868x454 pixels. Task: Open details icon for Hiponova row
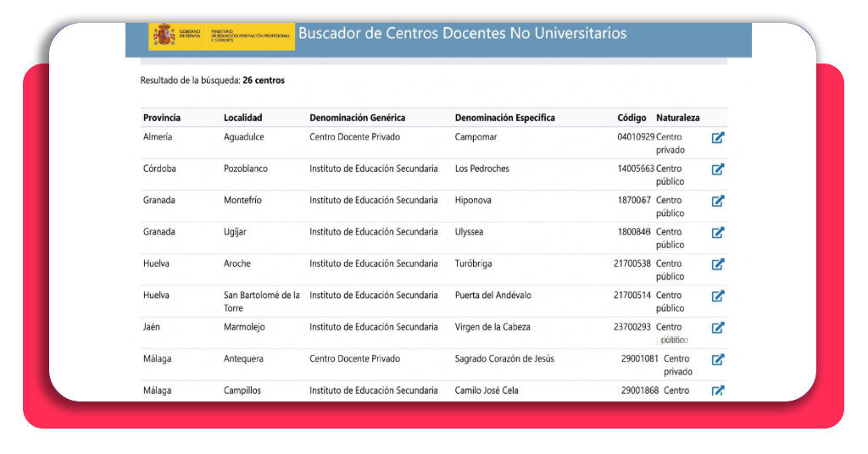[717, 201]
